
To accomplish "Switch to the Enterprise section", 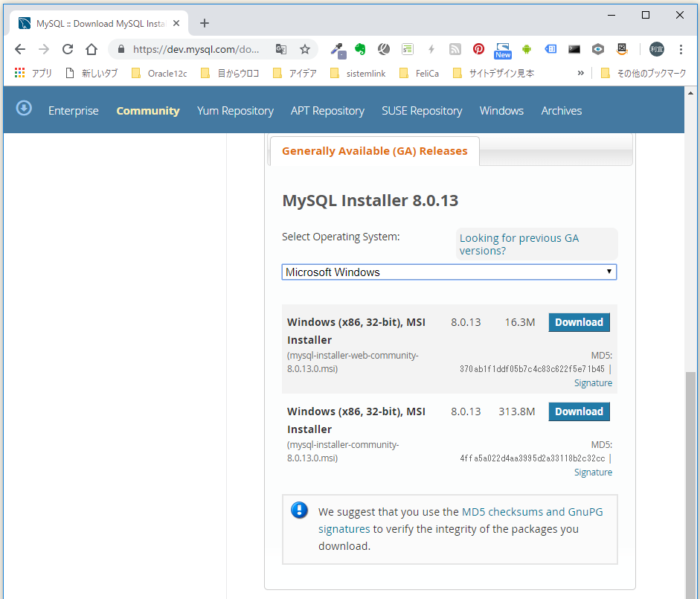I will (73, 110).
